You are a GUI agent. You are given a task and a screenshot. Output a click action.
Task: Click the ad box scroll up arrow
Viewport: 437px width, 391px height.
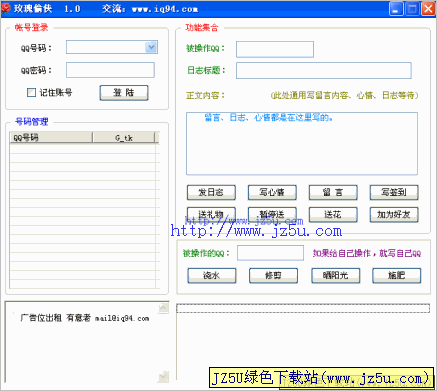coord(164,308)
